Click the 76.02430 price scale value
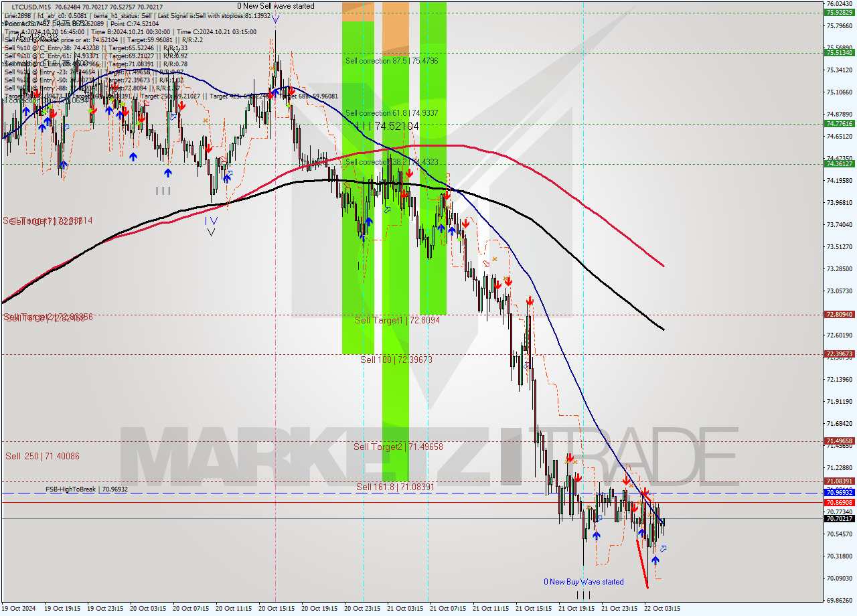This screenshot has width=857, height=616. click(x=840, y=3)
